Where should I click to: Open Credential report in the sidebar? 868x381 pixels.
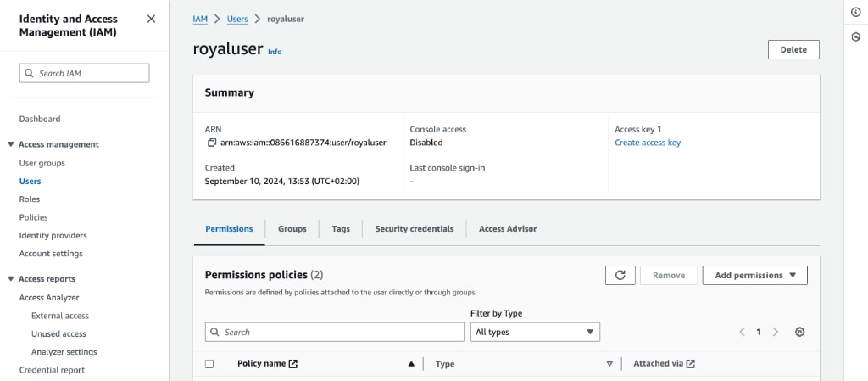coord(52,370)
